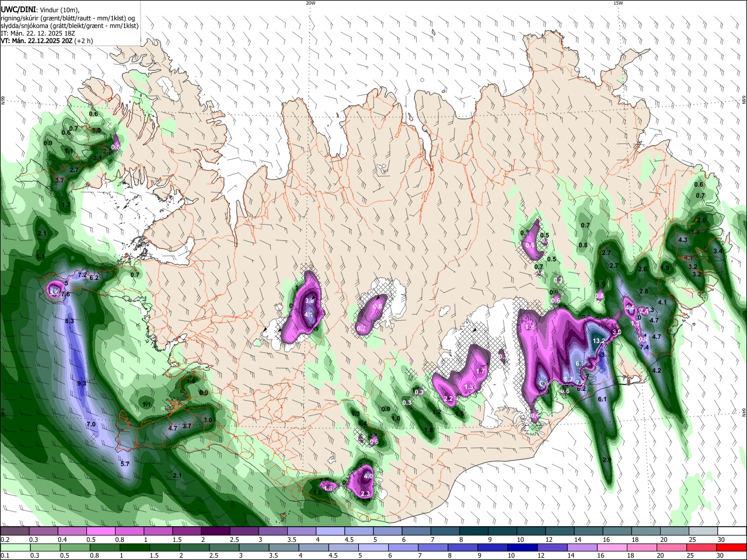Click the 2.9 precipitation value
The image size is (747, 560).
(x=607, y=460)
